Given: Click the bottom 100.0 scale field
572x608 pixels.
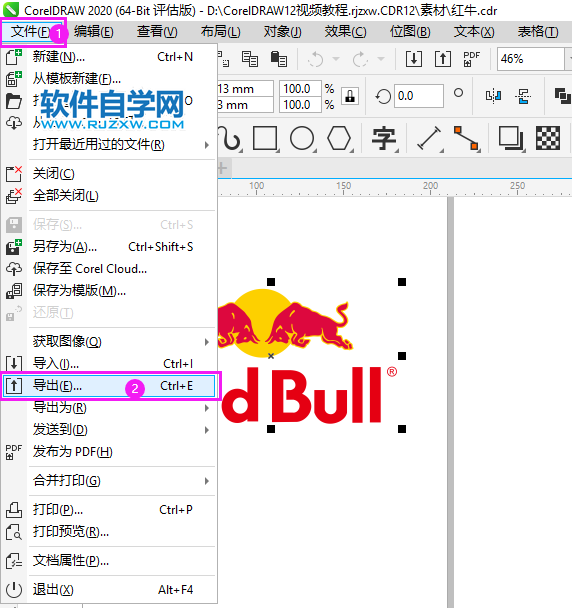Looking at the screenshot, I should 300,105.
